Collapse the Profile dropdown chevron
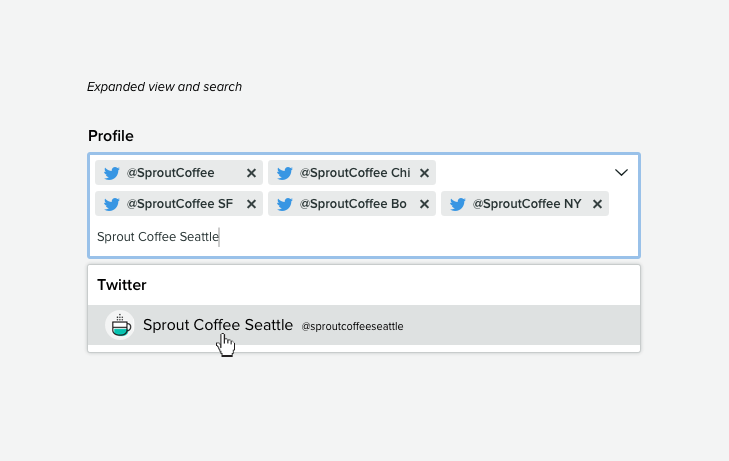This screenshot has width=729, height=461. [621, 172]
